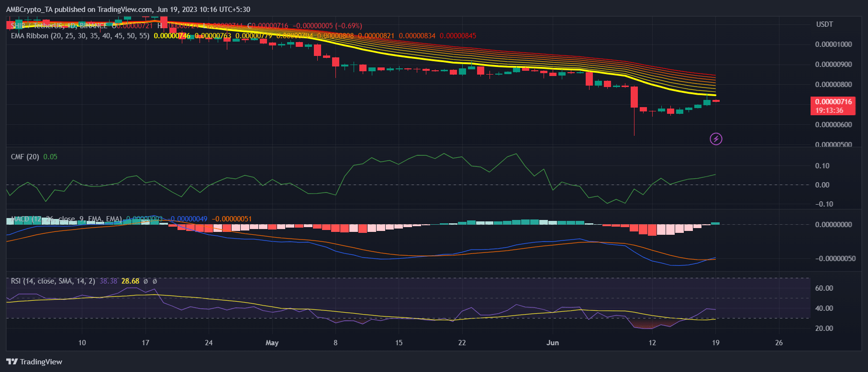The width and height of the screenshot is (868, 372).
Task: Click the MACD indicator legend title
Action: click(x=66, y=219)
